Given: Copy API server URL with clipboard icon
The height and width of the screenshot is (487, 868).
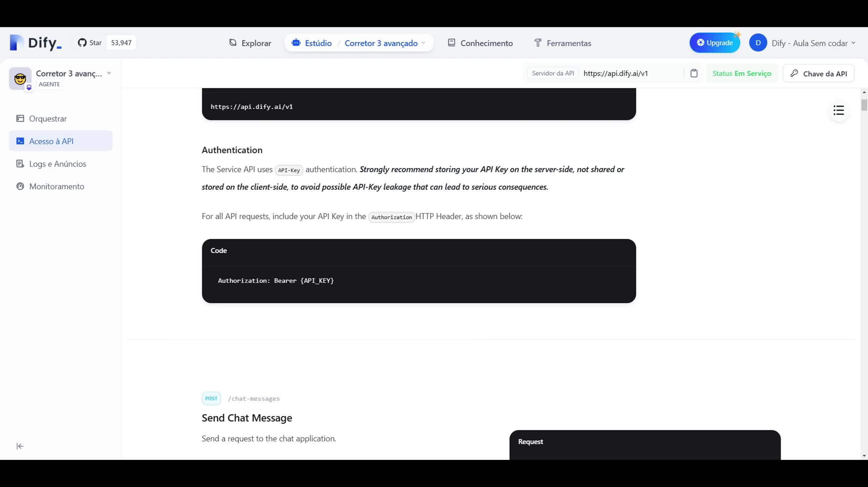Looking at the screenshot, I should pyautogui.click(x=694, y=73).
